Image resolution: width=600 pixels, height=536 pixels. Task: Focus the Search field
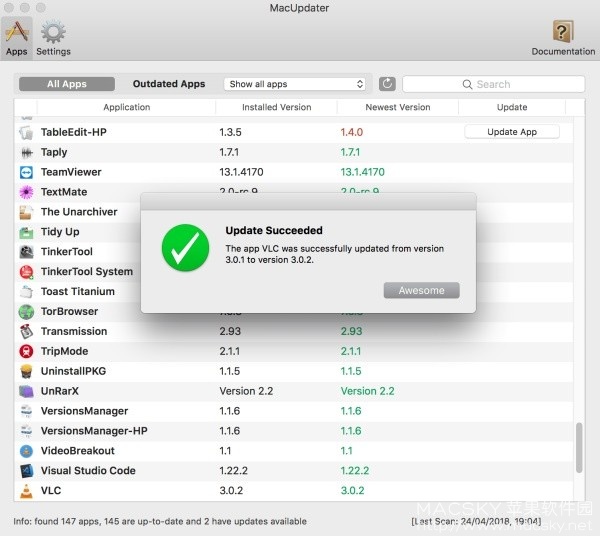click(494, 84)
